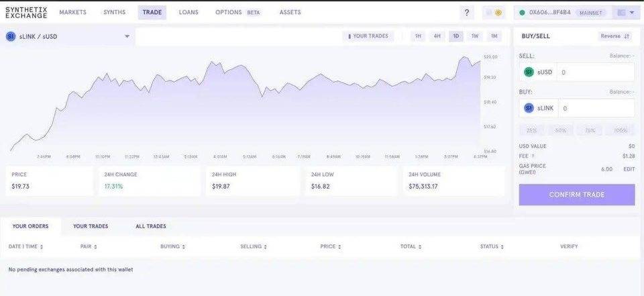
Task: Click the sUSD sell amount input
Action: 596,72
